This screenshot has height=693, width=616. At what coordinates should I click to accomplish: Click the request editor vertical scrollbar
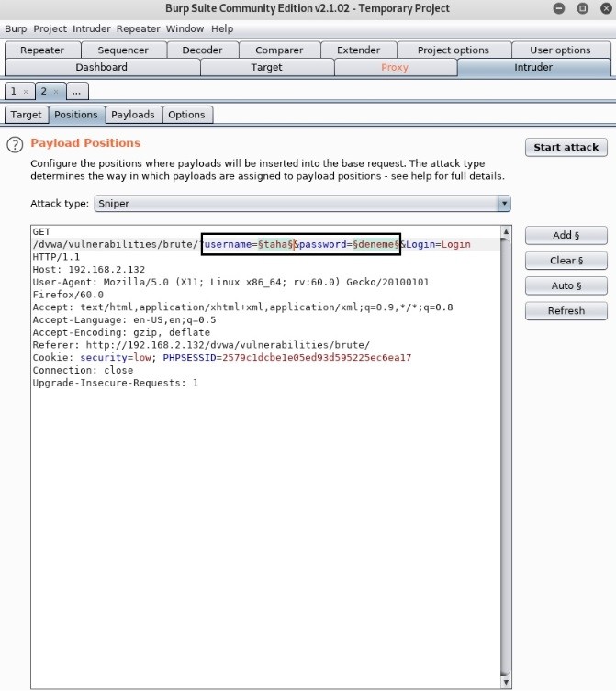(x=505, y=459)
